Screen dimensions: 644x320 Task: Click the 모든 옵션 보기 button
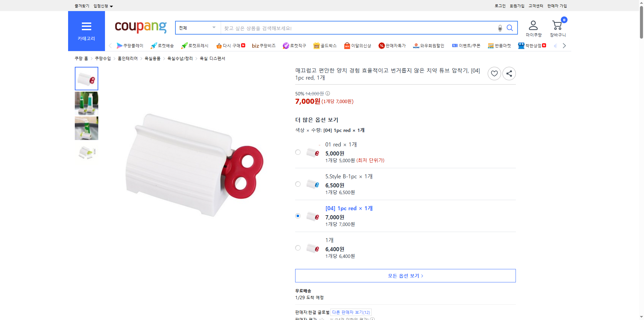click(405, 275)
